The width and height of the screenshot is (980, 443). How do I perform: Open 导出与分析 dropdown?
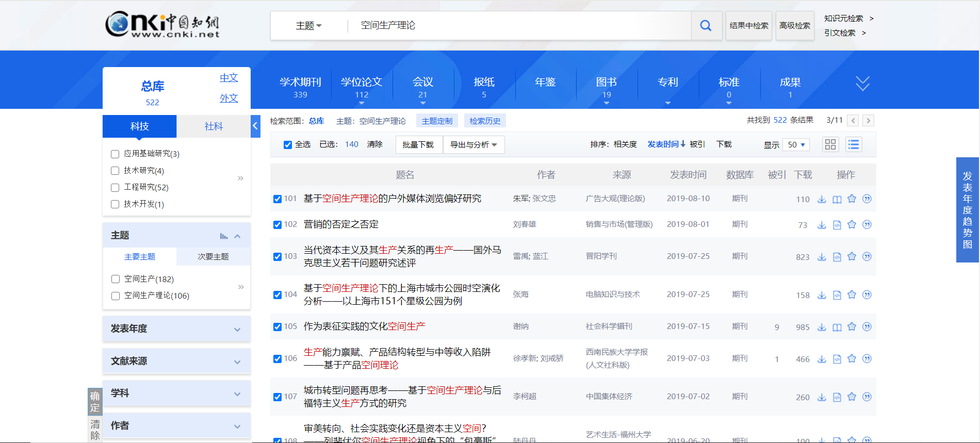pyautogui.click(x=473, y=144)
